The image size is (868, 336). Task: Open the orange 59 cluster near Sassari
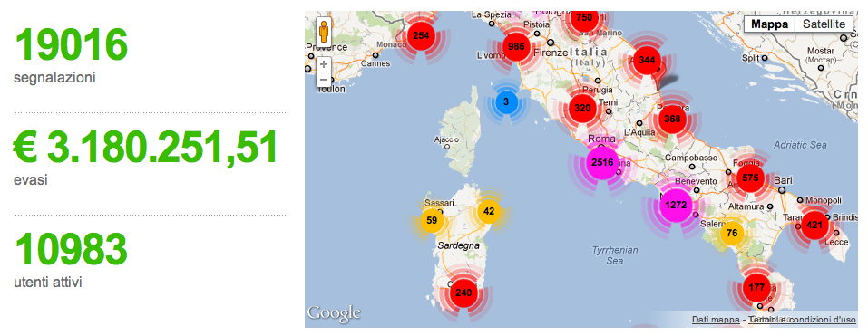pyautogui.click(x=433, y=220)
